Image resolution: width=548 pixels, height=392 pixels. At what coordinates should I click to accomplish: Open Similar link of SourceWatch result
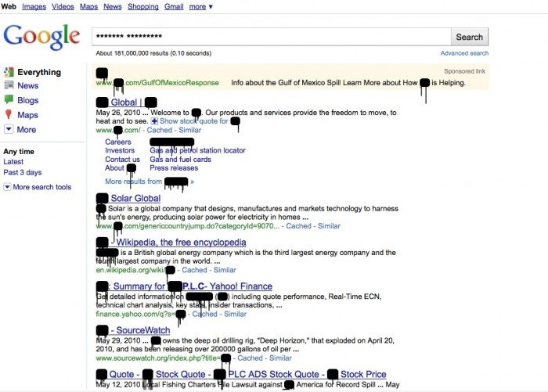[280, 358]
